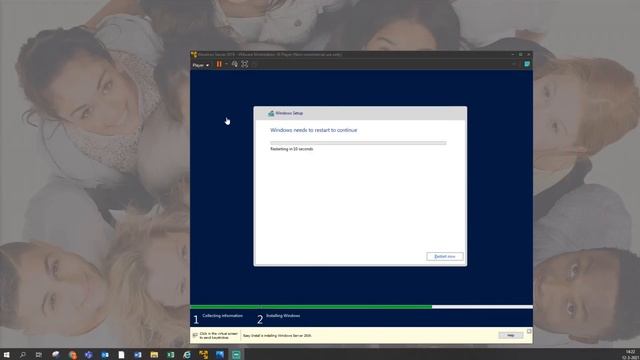Click the Help button in the Easy Install bar
The image size is (640, 360).
511,335
